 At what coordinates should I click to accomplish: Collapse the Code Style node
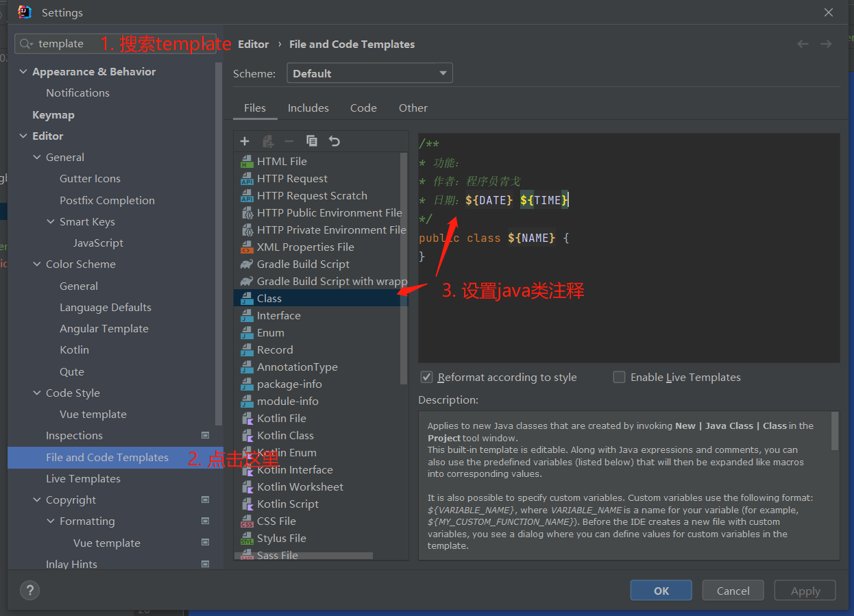tap(37, 393)
